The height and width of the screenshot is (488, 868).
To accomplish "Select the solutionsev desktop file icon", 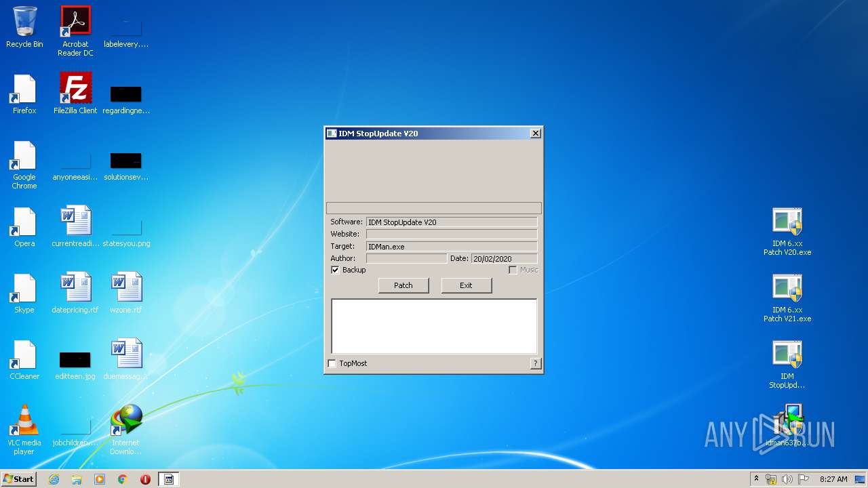I will 126,166.
